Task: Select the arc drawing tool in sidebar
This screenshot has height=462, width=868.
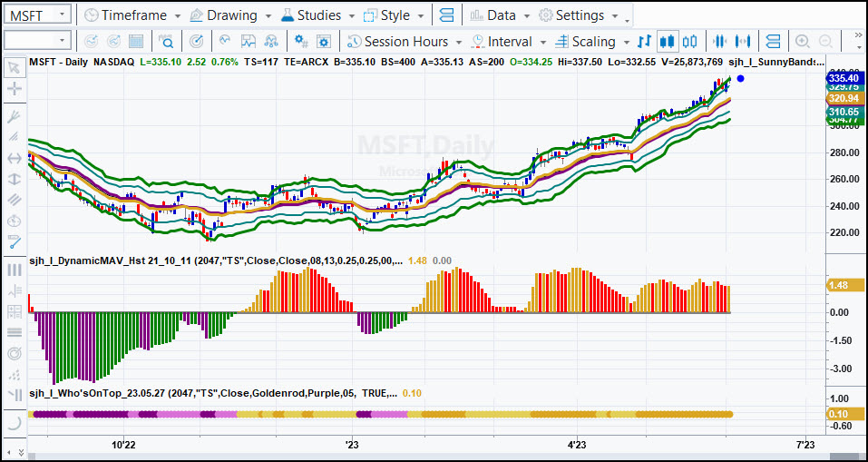Action: pos(14,423)
